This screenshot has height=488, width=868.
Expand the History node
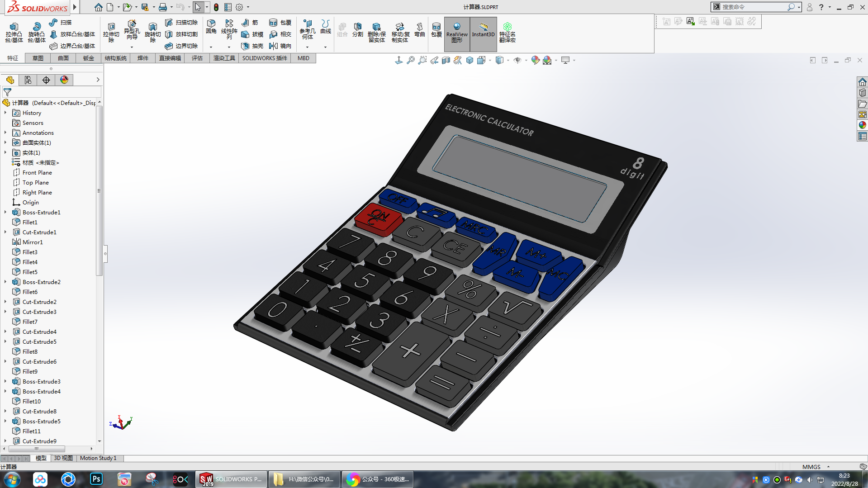[5, 113]
